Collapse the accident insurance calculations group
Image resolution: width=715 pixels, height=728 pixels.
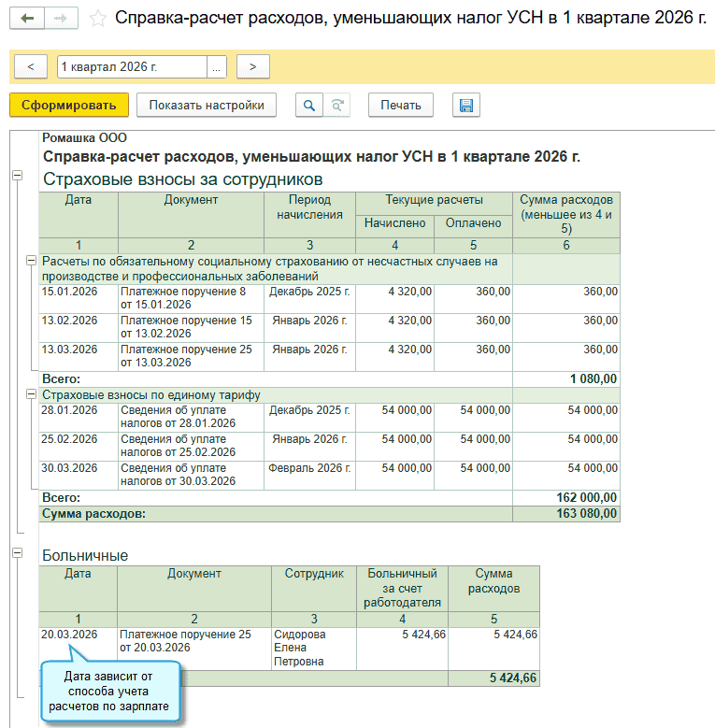32,261
